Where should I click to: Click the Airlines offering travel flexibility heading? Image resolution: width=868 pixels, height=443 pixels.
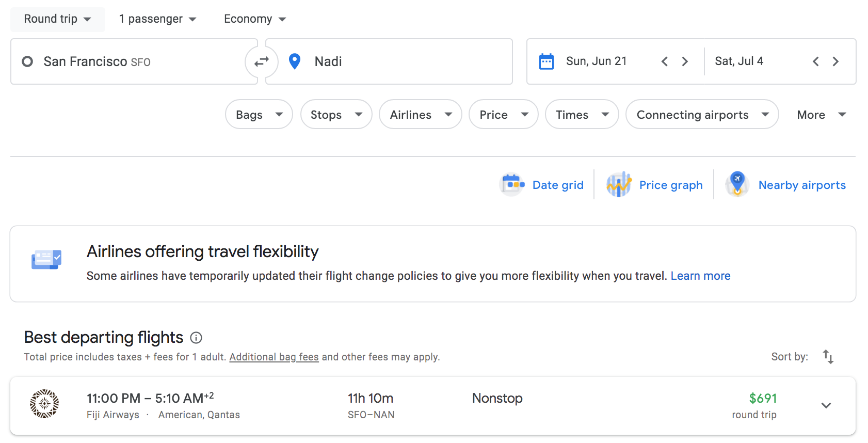(203, 251)
